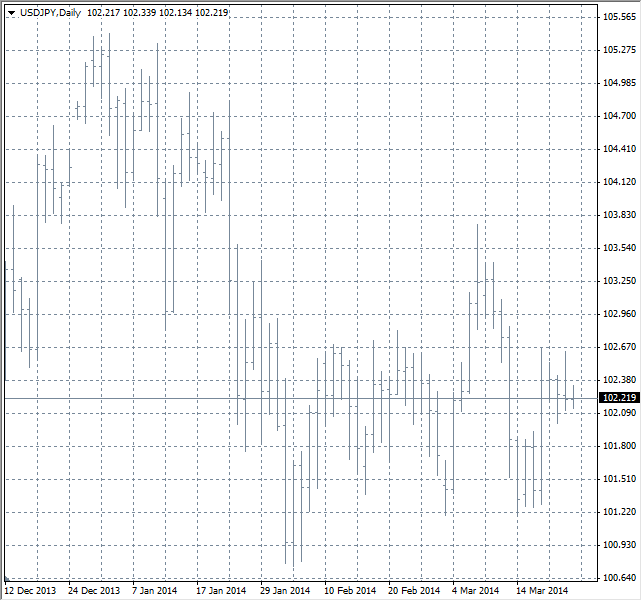
Task: Click the 7 Jan 2014 date label
Action: (156, 591)
